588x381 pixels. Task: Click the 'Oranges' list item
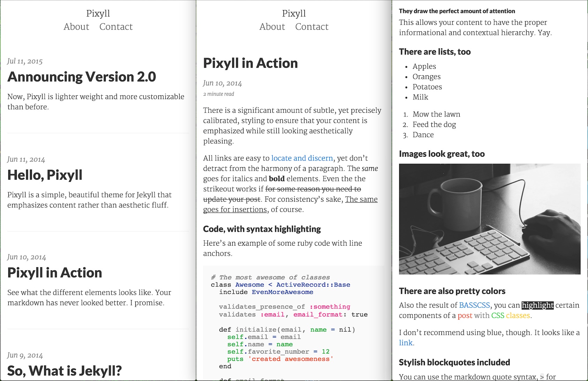(x=427, y=76)
